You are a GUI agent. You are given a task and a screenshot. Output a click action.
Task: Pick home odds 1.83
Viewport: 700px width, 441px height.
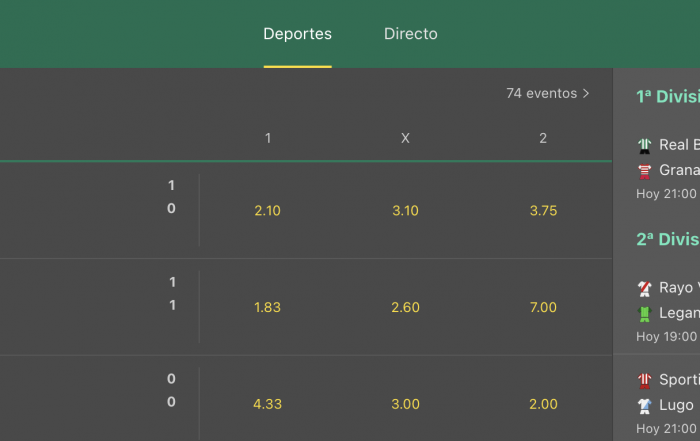[x=267, y=308]
